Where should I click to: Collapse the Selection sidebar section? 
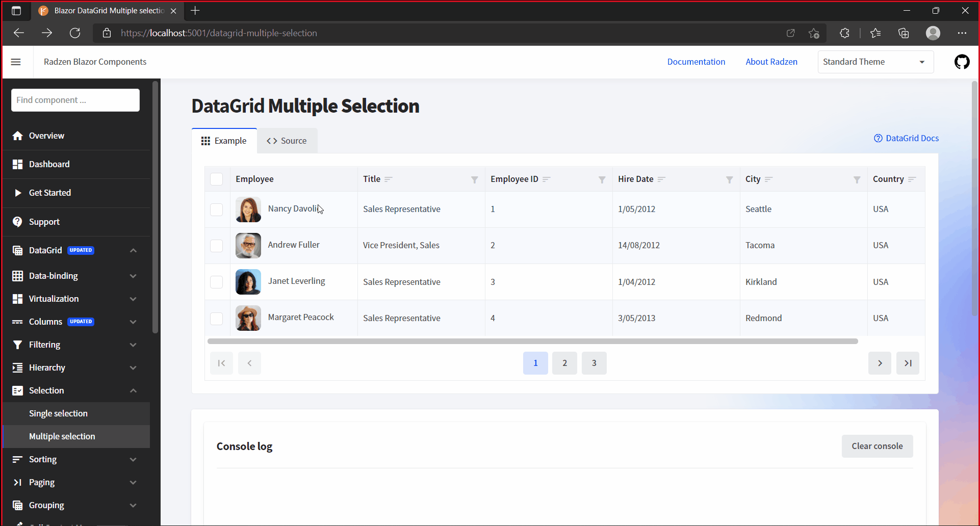coord(133,390)
